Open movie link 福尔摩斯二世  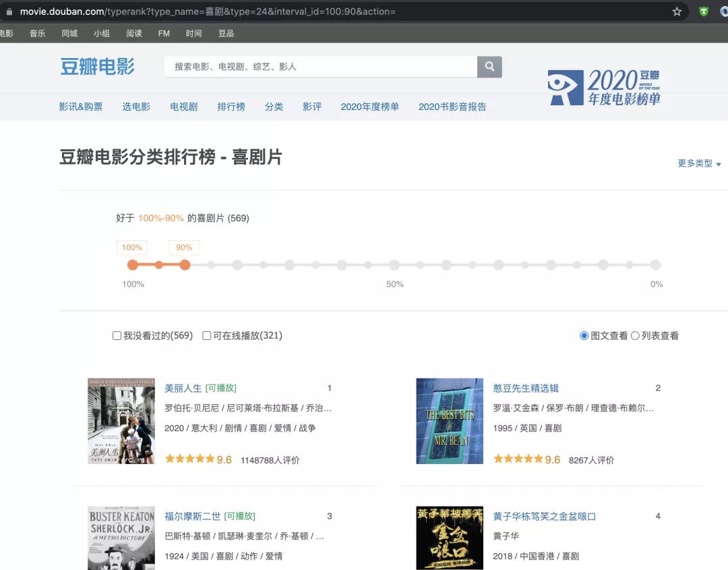click(x=193, y=516)
